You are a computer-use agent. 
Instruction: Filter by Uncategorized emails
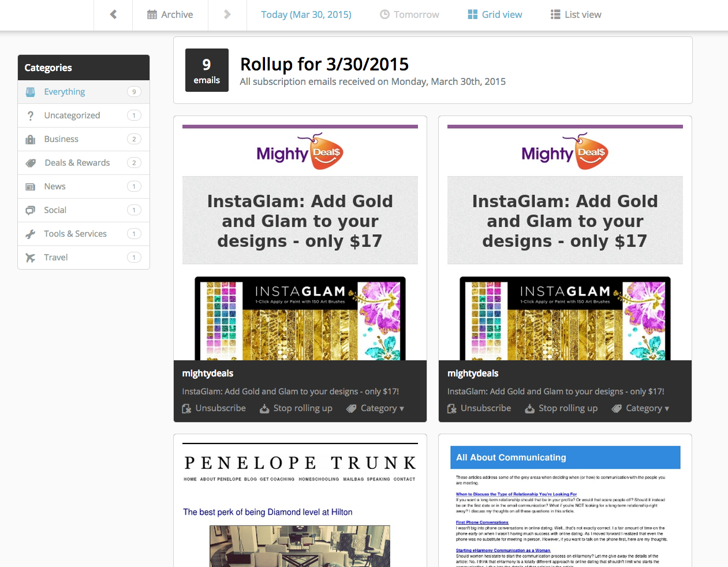(72, 115)
